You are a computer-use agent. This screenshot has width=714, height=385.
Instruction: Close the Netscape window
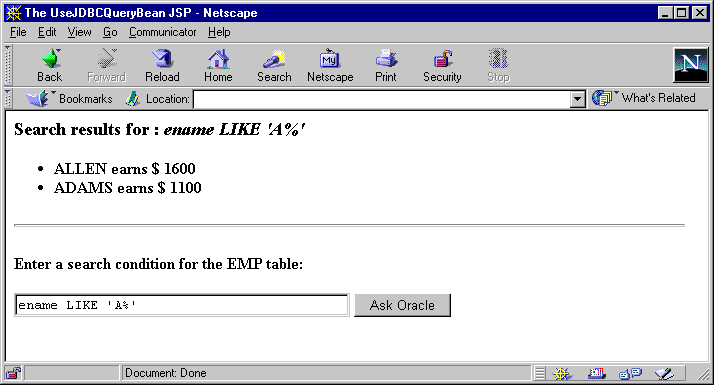pyautogui.click(x=699, y=13)
